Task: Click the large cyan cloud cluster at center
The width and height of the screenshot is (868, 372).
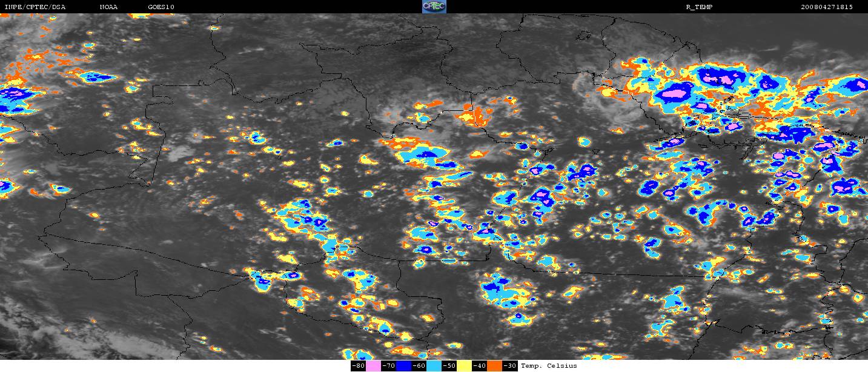Action: [x=424, y=154]
